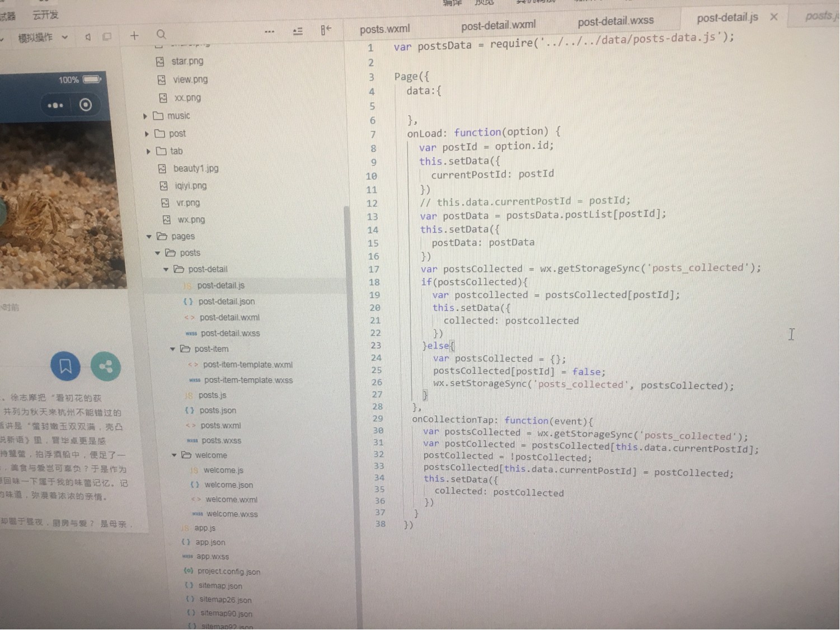
Task: Open sitemap26.json file
Action: point(219,600)
